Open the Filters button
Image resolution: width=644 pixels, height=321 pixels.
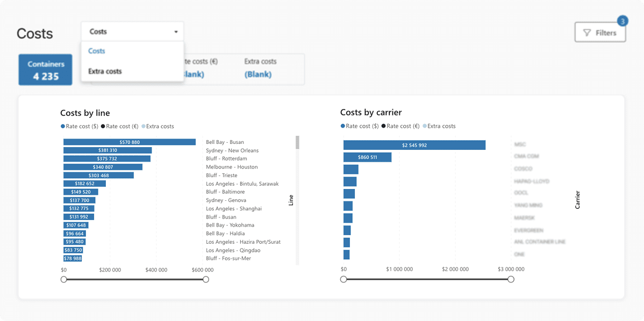pyautogui.click(x=600, y=33)
